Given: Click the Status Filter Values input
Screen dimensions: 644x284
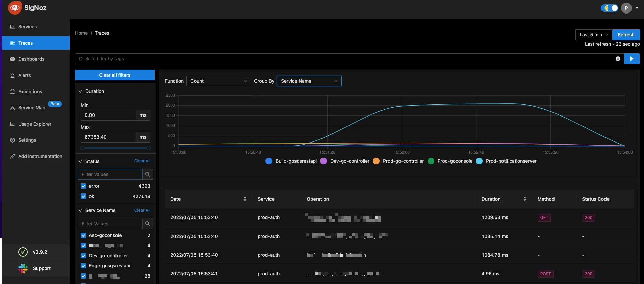Looking at the screenshot, I should pyautogui.click(x=110, y=174).
